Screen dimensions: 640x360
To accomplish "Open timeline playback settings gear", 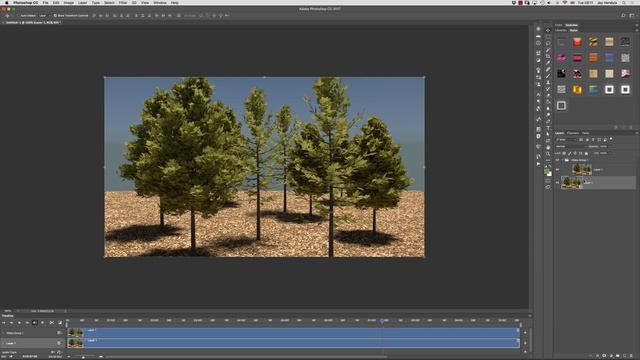I will tap(42, 322).
